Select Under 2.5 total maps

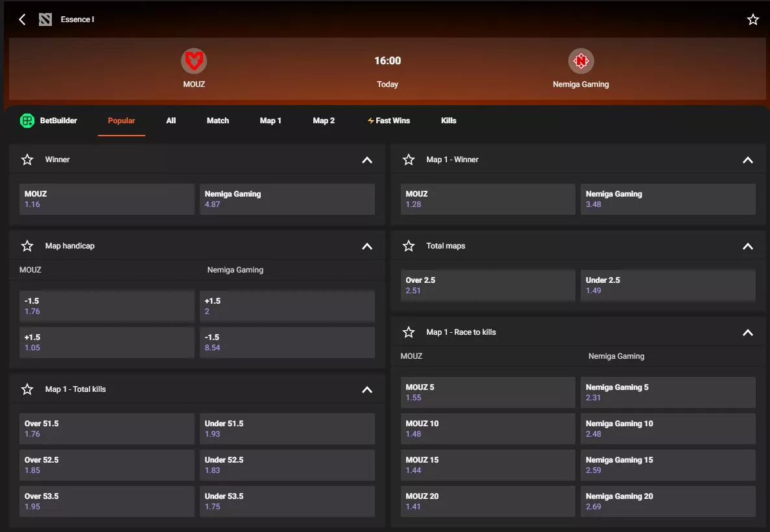[x=668, y=285]
